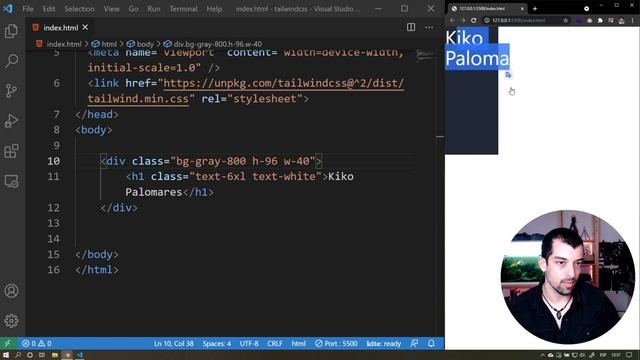Go back in the browser
This screenshot has height=360, width=640.
pyautogui.click(x=452, y=20)
